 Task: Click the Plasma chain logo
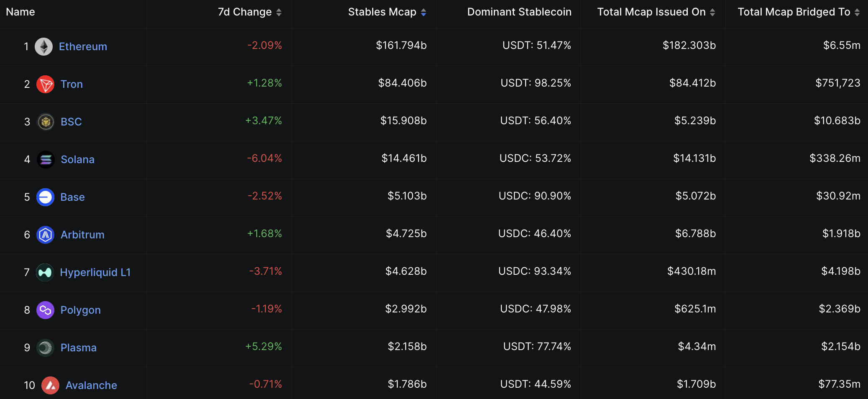(45, 348)
